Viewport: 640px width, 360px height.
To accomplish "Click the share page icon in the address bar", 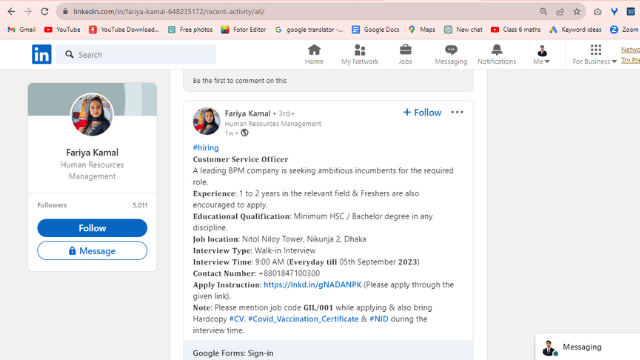I will tap(560, 11).
